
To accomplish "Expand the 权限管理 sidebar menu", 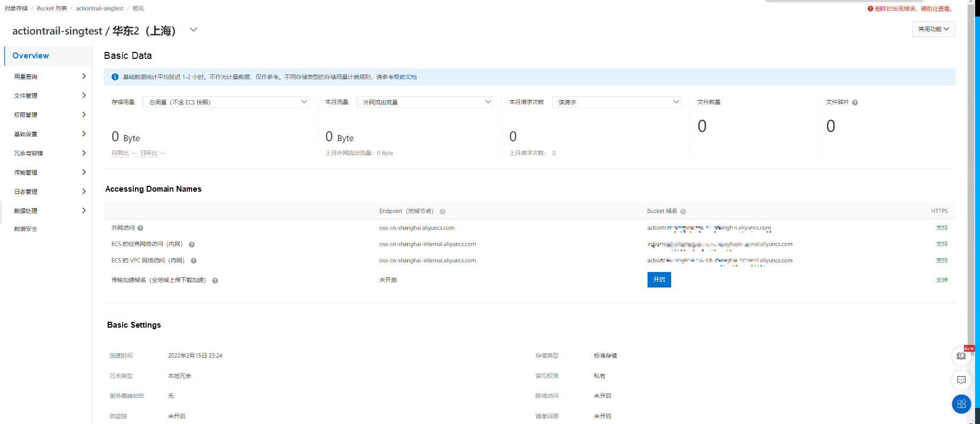I will pyautogui.click(x=48, y=115).
